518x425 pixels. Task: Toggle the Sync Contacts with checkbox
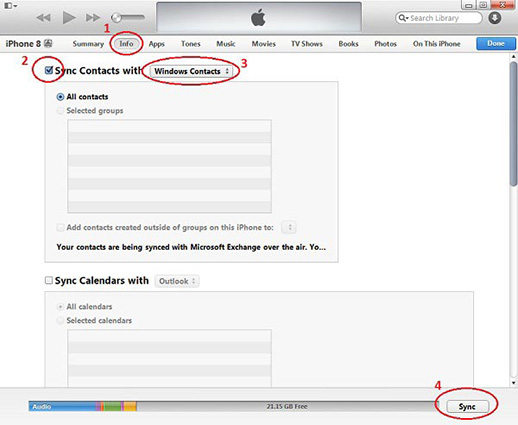click(x=49, y=70)
